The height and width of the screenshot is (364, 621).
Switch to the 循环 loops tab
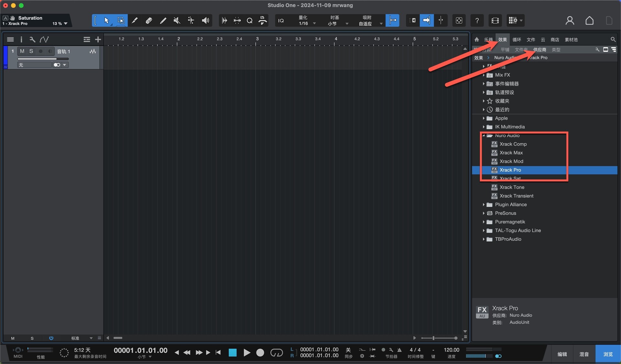tap(517, 39)
